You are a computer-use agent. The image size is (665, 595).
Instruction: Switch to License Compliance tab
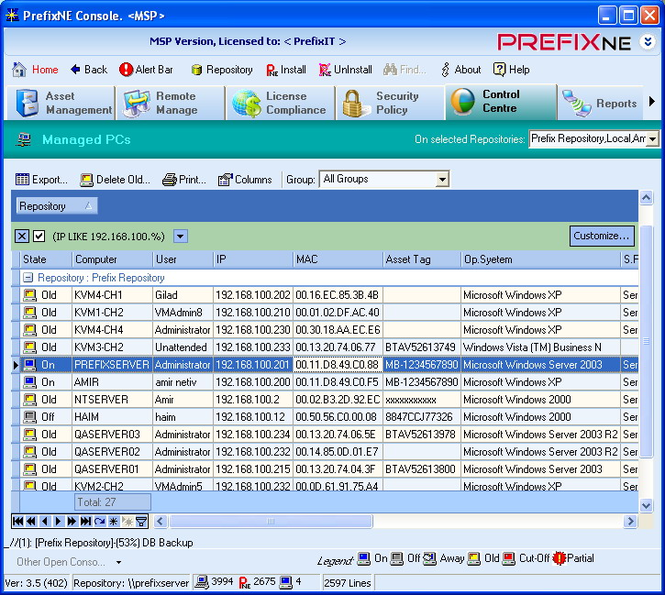280,103
